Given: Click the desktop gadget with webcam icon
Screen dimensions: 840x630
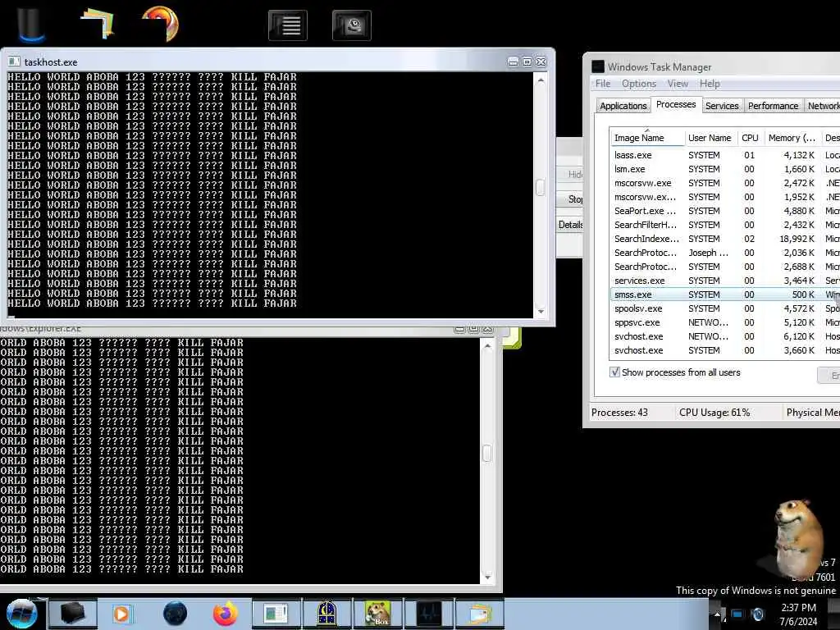Looking at the screenshot, I should pos(351,25).
